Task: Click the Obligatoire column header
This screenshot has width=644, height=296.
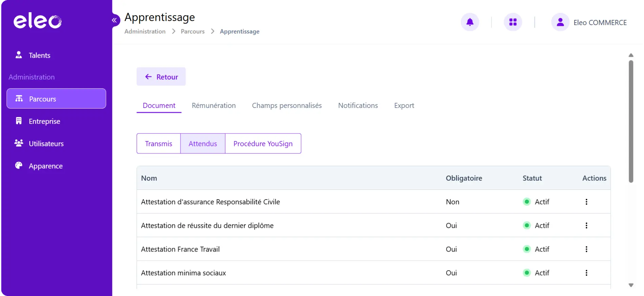Action: coord(464,178)
